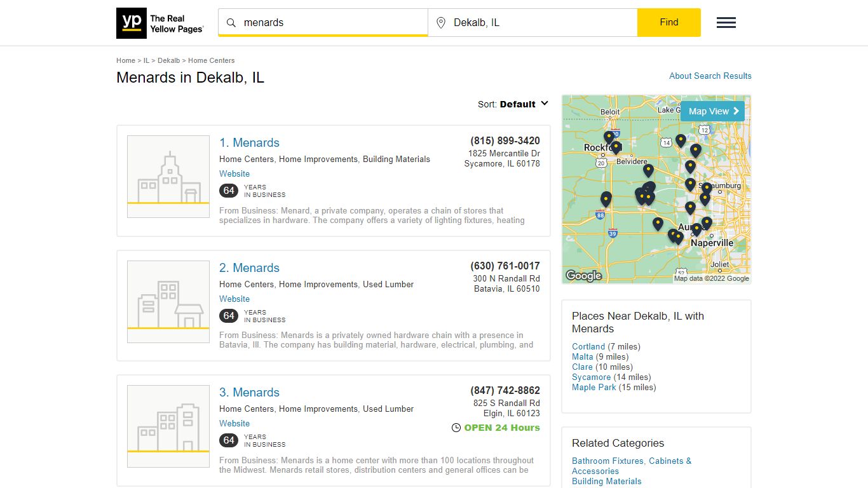This screenshot has width=868, height=488.
Task: Click address '1825 Mercantile Dr'
Action: click(x=504, y=154)
